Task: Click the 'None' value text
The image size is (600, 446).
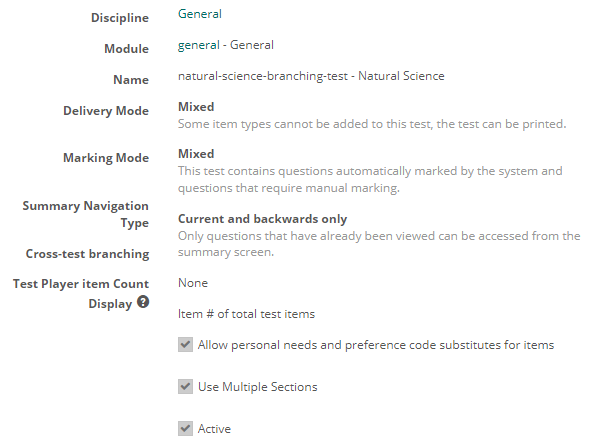Action: pos(193,283)
